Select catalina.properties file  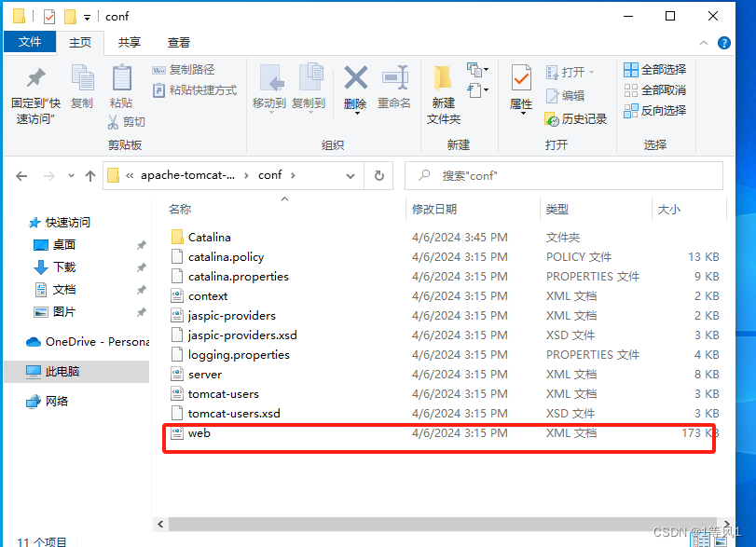point(229,276)
